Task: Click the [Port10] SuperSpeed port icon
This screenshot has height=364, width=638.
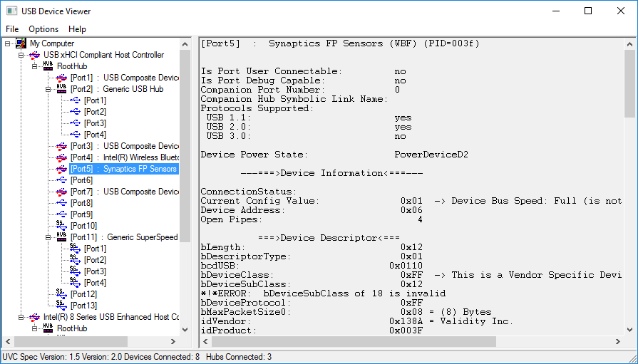Action: click(61, 225)
